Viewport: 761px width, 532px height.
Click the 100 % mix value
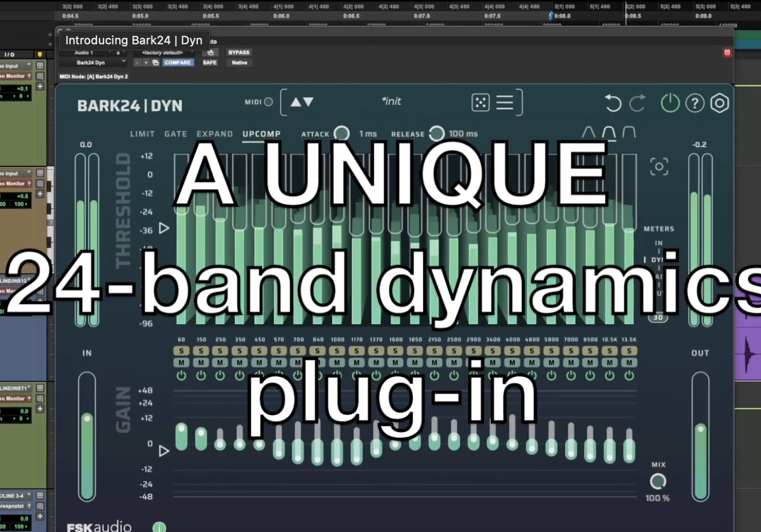(658, 498)
